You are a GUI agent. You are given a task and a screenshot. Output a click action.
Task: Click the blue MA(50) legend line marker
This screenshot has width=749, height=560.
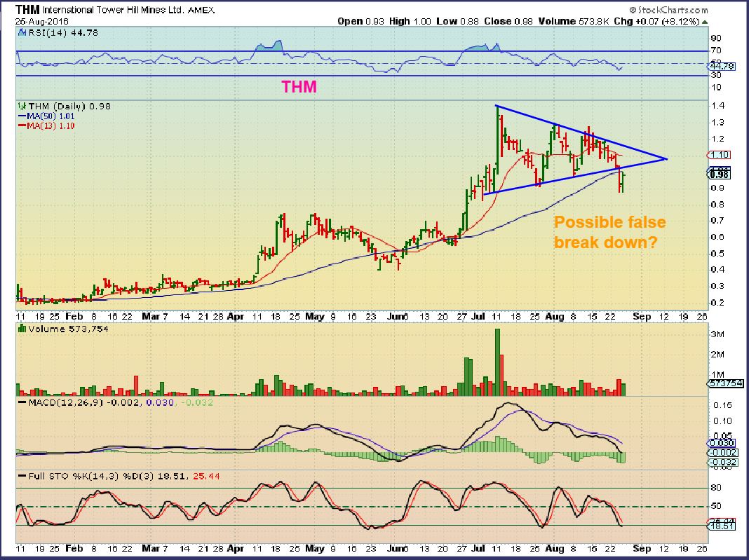pyautogui.click(x=22, y=116)
